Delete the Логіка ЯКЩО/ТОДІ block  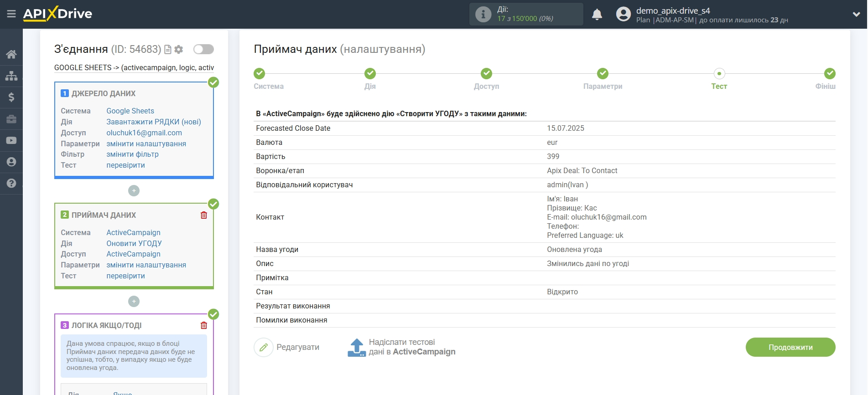point(204,325)
